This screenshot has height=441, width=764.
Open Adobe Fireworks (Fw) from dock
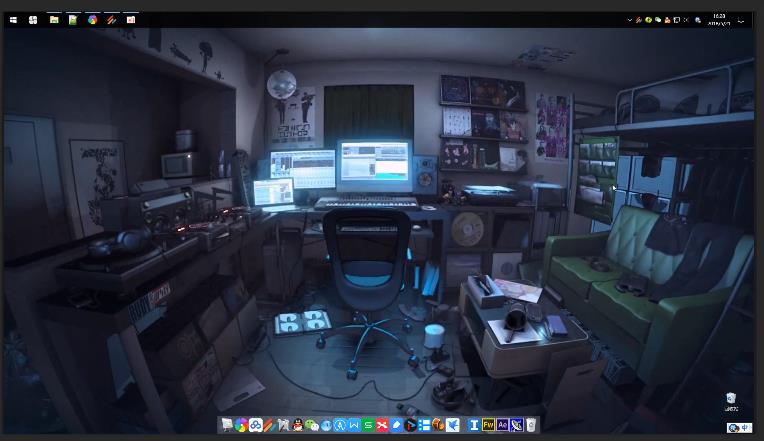coord(488,425)
